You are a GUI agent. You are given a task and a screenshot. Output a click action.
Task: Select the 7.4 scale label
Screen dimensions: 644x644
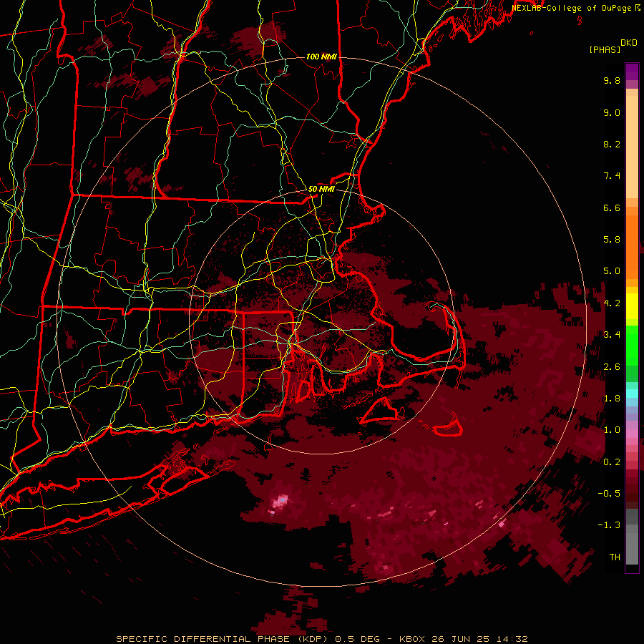[612, 176]
